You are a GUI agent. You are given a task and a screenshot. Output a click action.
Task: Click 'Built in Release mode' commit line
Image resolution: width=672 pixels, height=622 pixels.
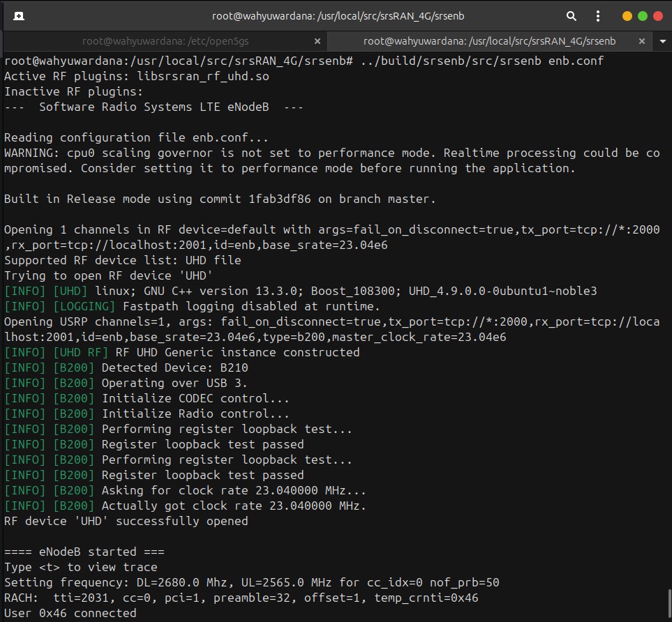(x=220, y=199)
